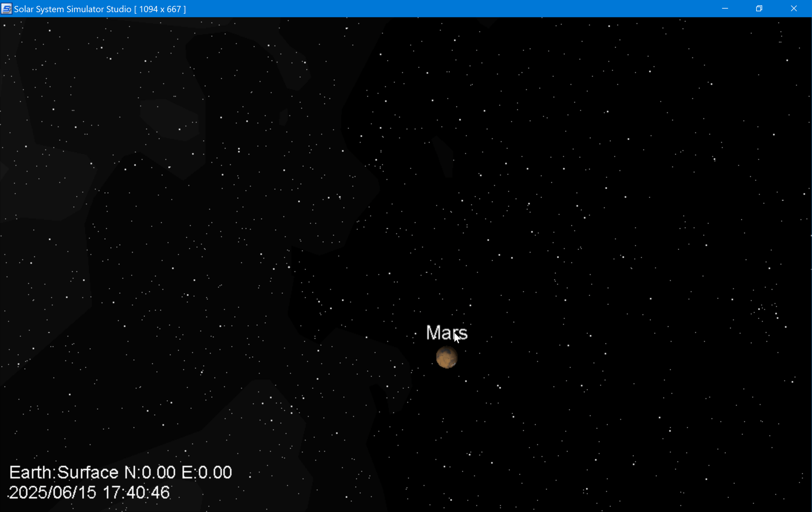812x512 pixels.
Task: Click the Solar System Simulator Studio title text
Action: click(72, 9)
